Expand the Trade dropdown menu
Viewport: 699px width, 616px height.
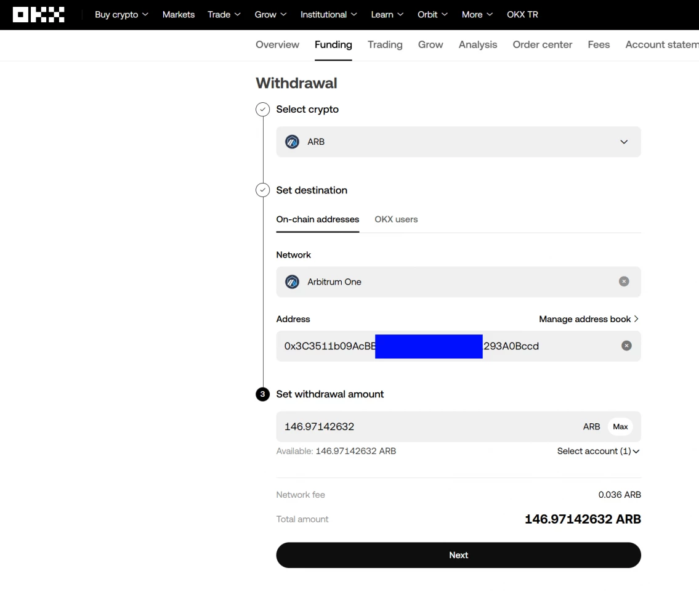tap(224, 14)
